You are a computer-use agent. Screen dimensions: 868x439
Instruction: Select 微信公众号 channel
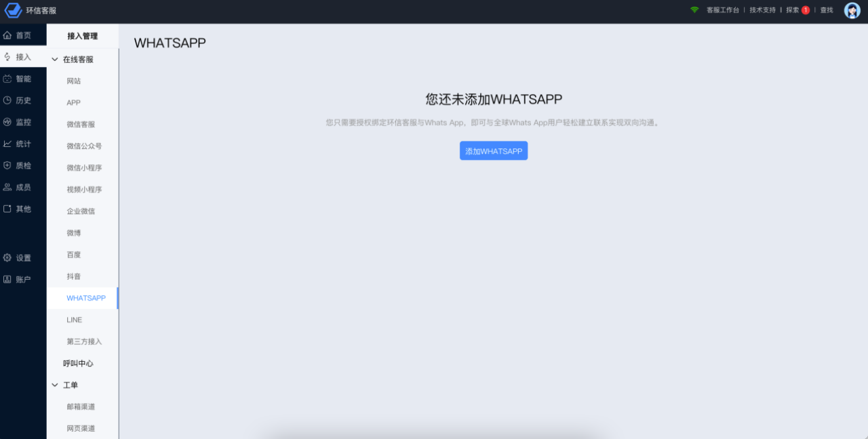[x=83, y=146]
